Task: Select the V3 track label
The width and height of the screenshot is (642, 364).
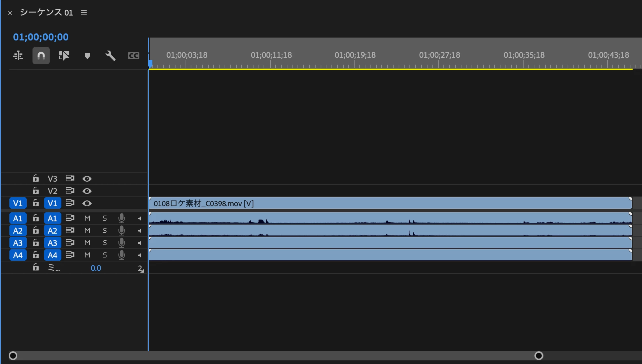Action: click(x=52, y=179)
